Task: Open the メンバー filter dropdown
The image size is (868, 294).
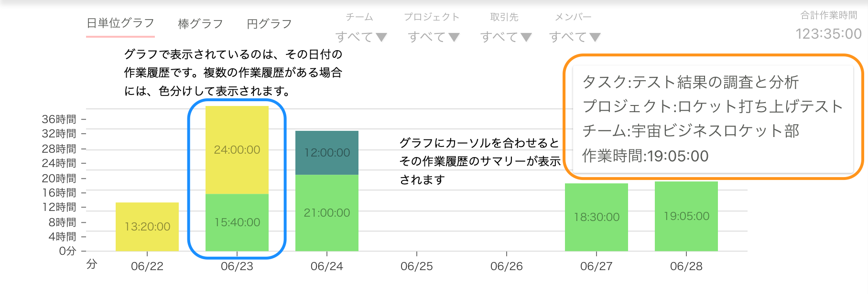Action: (x=575, y=37)
